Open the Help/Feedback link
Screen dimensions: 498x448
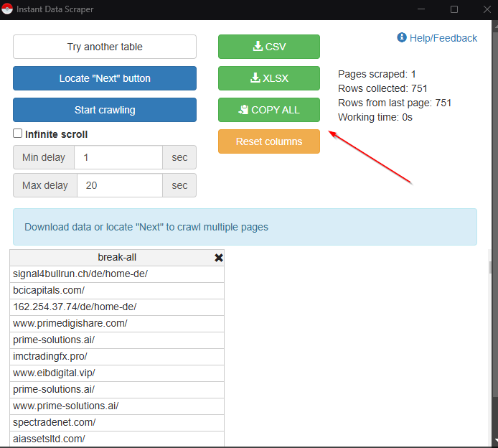443,38
